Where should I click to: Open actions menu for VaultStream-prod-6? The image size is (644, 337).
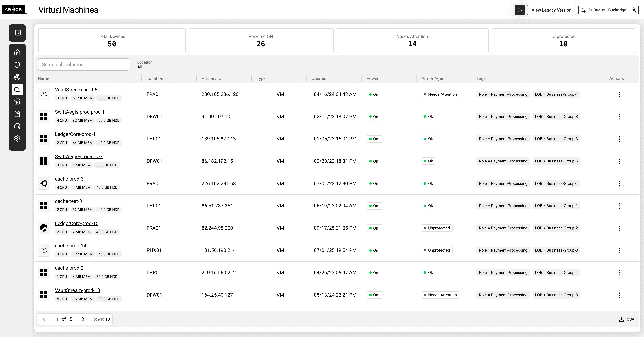619,95
